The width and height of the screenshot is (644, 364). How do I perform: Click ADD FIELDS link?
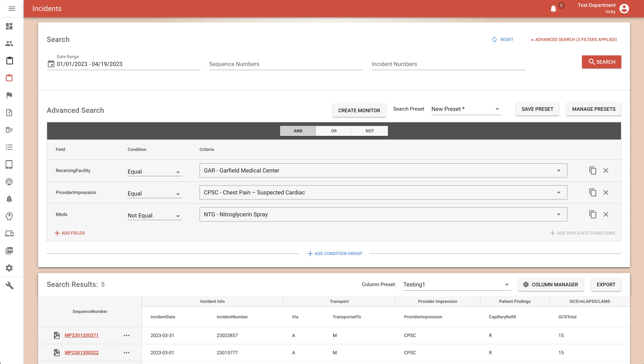(x=70, y=233)
